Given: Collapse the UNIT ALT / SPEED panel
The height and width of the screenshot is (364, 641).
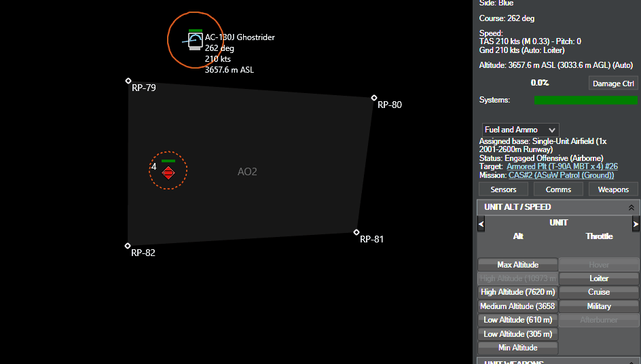Looking at the screenshot, I should pos(631,207).
